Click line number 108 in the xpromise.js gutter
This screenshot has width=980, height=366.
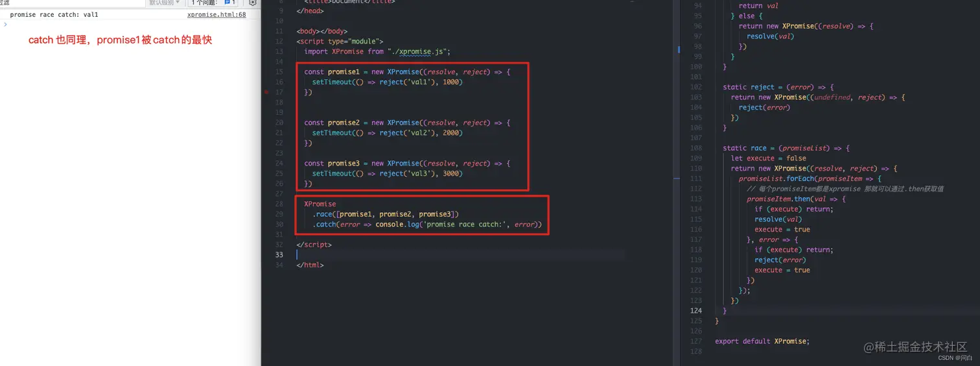[696, 149]
